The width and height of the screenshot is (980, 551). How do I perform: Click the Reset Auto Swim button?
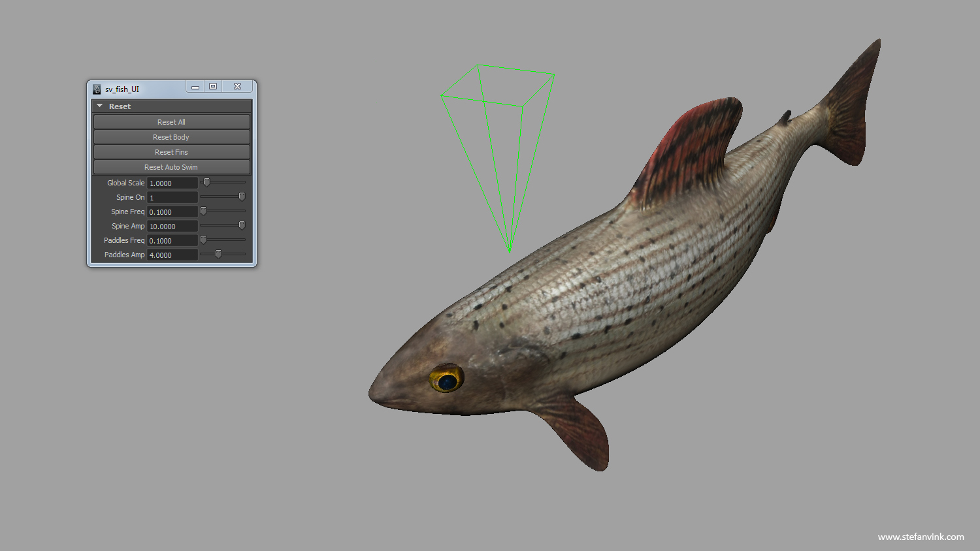tap(171, 167)
